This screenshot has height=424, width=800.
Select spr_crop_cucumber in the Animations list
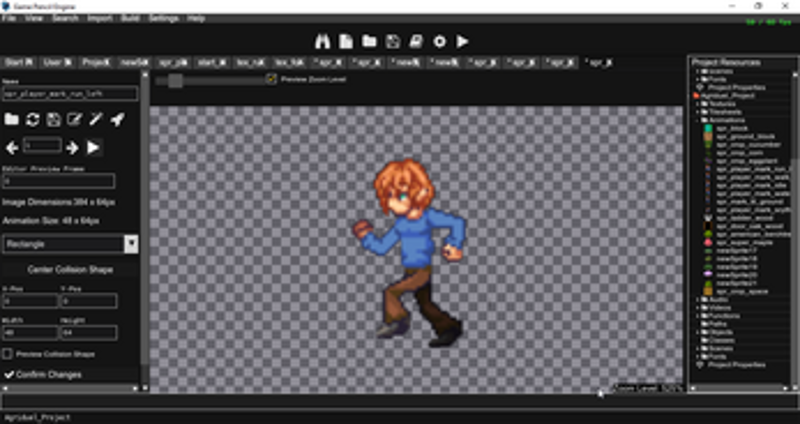coord(748,145)
